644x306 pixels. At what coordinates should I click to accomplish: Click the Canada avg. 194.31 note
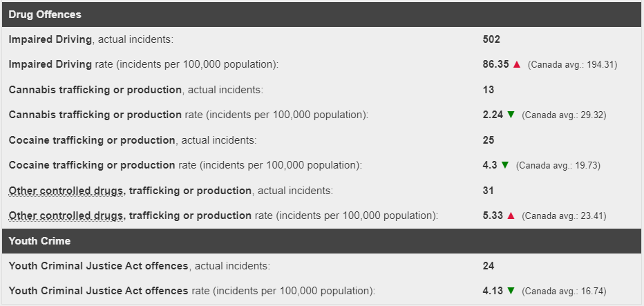click(572, 65)
